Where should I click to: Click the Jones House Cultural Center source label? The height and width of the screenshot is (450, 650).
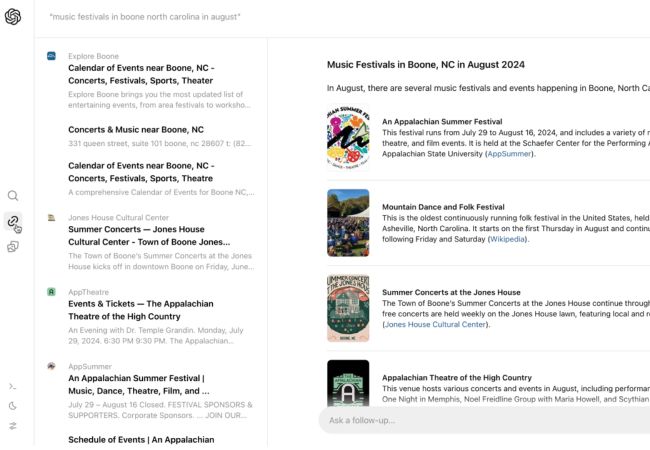coord(119,218)
